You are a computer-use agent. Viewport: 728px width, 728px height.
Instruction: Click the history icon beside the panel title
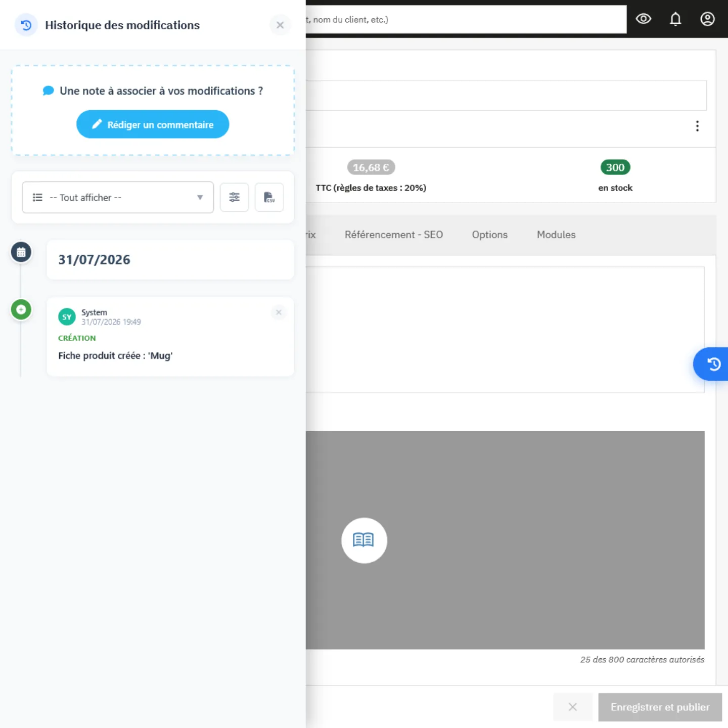pos(26,25)
